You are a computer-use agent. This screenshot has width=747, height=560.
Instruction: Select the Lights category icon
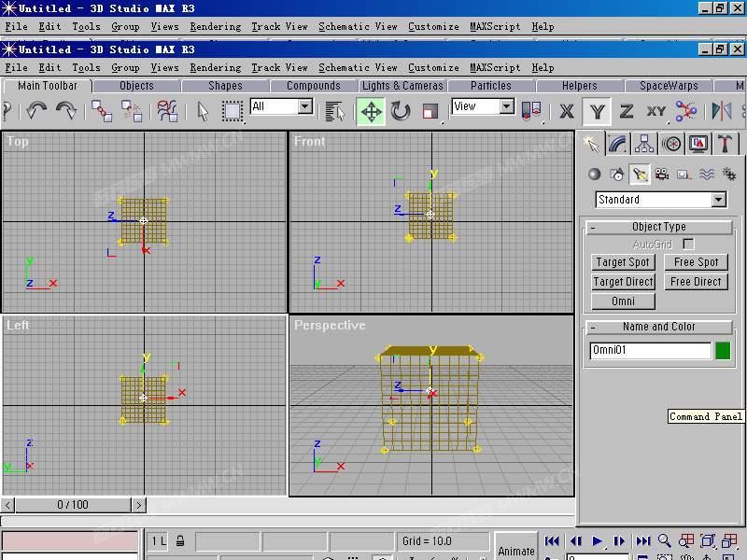click(640, 175)
